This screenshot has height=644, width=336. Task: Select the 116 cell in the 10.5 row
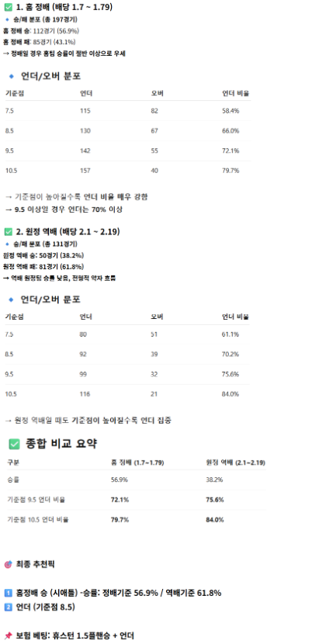click(x=85, y=394)
